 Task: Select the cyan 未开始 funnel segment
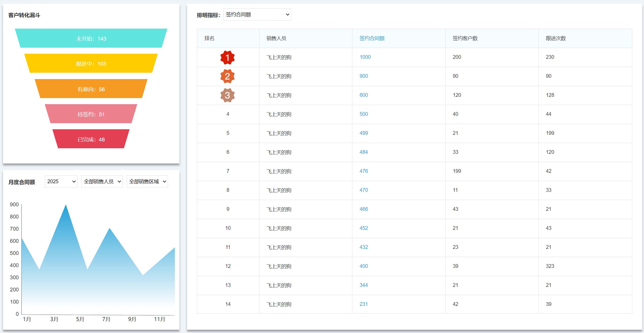[91, 38]
